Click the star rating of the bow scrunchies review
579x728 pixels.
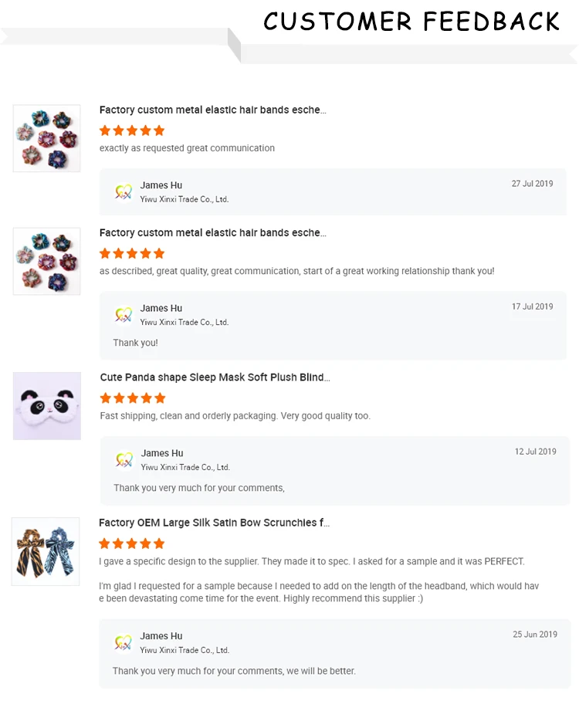tap(132, 543)
